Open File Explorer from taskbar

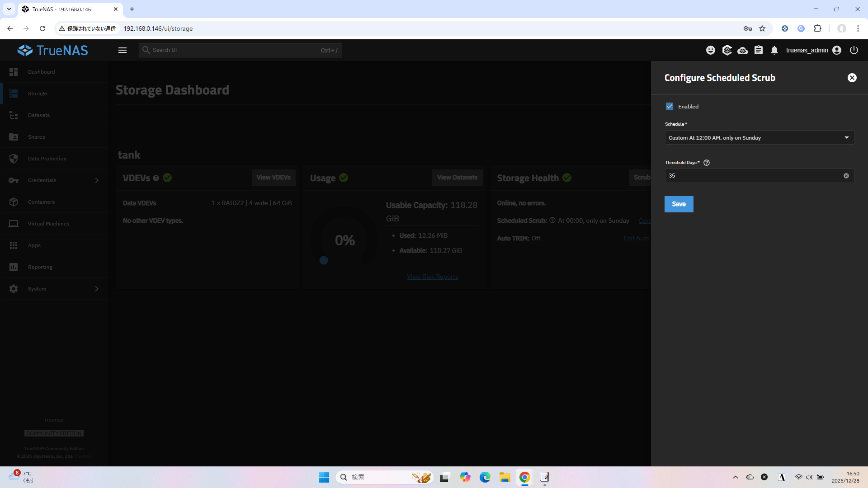(505, 477)
